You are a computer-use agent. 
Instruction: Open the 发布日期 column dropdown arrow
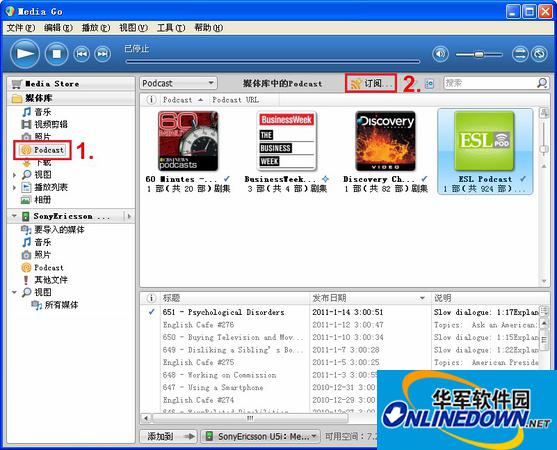[x=422, y=298]
